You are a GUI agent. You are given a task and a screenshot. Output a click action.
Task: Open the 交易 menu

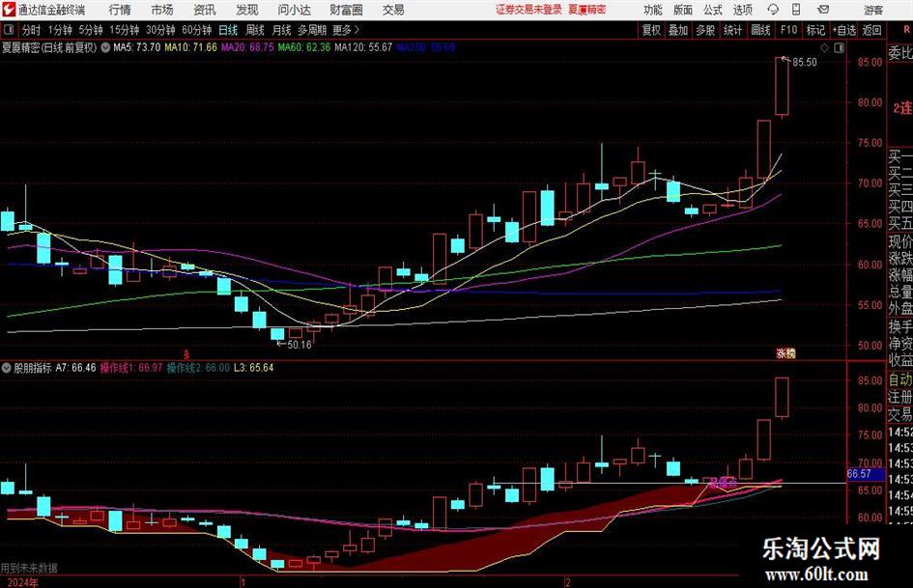click(x=393, y=10)
